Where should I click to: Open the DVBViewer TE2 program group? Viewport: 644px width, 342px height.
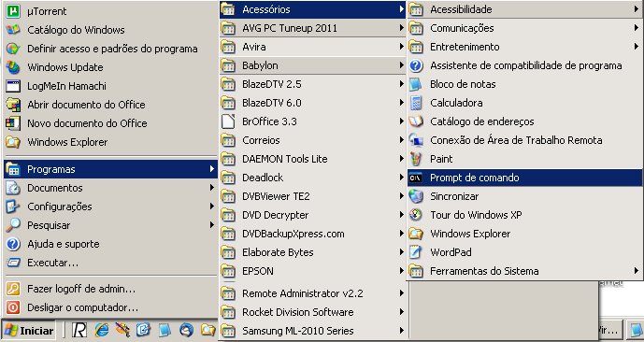pyautogui.click(x=313, y=196)
